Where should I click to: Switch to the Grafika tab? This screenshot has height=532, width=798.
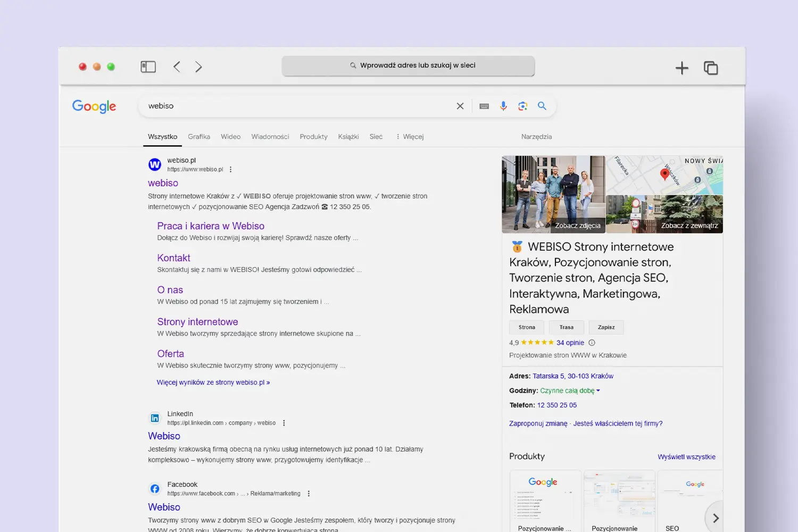[199, 137]
